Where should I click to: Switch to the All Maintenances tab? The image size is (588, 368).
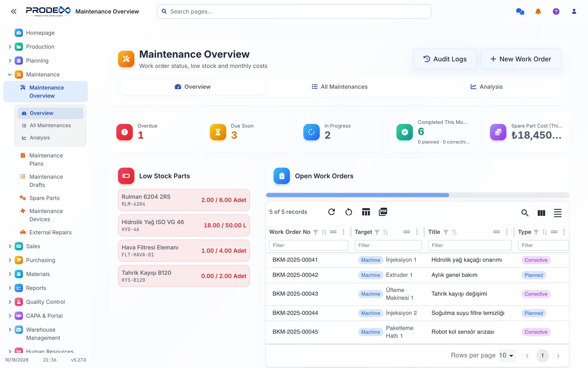pos(340,87)
